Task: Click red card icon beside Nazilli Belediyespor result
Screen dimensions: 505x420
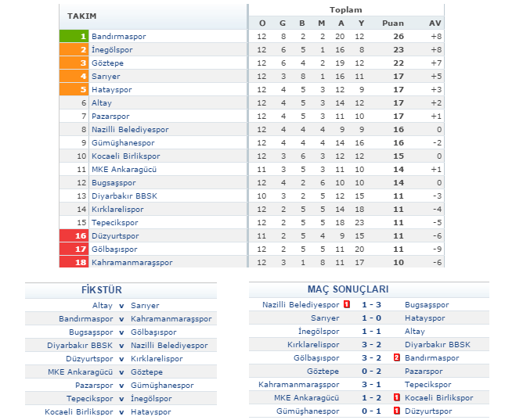Action: pyautogui.click(x=346, y=305)
